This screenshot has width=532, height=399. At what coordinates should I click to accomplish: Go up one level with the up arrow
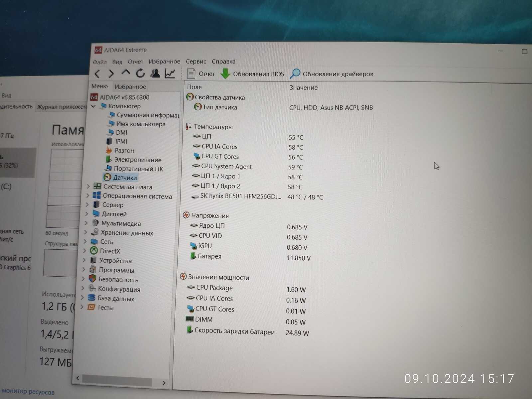click(126, 72)
